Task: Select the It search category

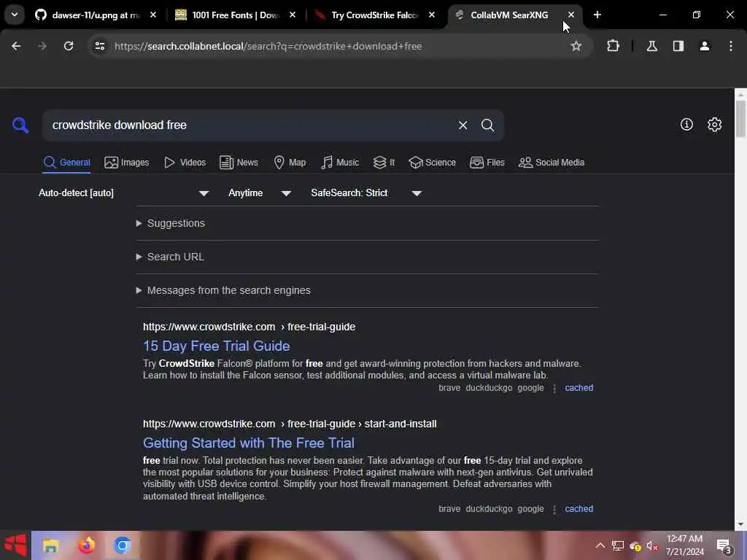Action: (384, 163)
